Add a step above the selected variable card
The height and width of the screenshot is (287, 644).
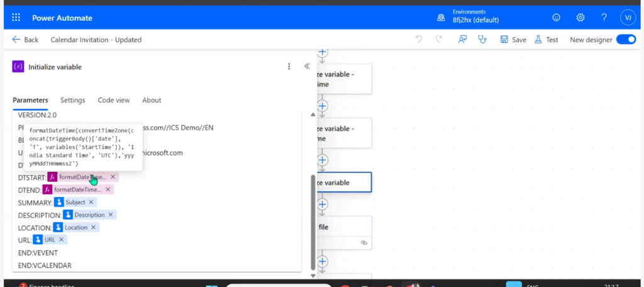(x=323, y=160)
